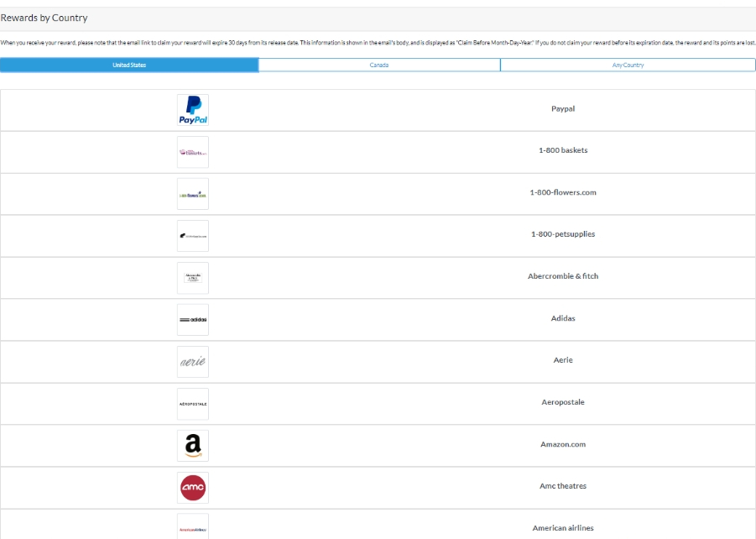The image size is (756, 539).
Task: Select the Aerie logo
Action: coord(193,362)
